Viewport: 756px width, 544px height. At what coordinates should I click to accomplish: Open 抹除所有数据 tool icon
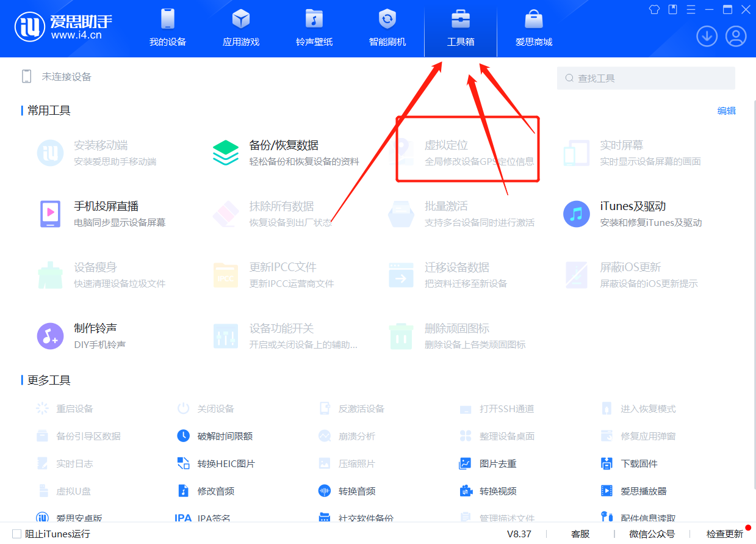point(226,214)
